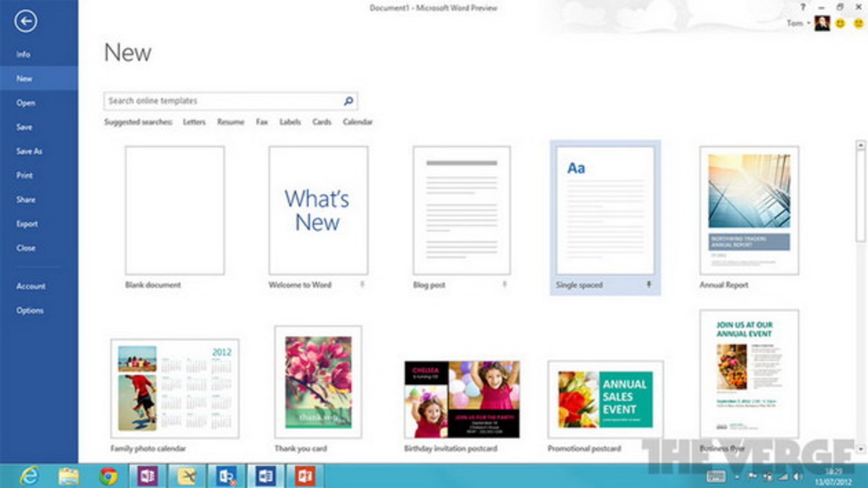
Task: Click the frowning face feedback icon
Action: coord(858,24)
